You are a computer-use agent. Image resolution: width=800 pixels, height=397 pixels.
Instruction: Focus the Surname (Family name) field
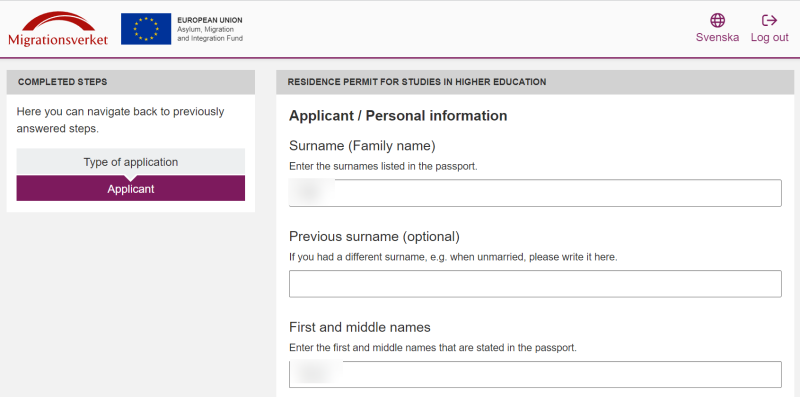click(535, 193)
